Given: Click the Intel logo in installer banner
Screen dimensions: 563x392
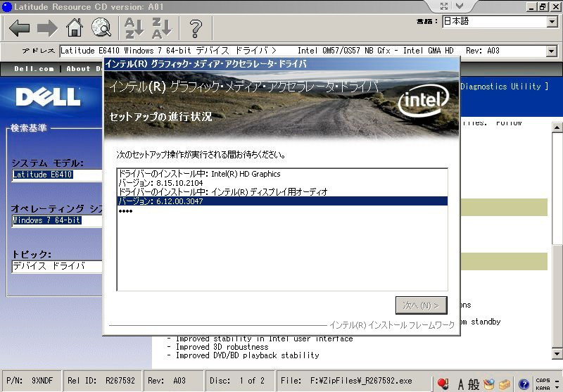Looking at the screenshot, I should 424,100.
